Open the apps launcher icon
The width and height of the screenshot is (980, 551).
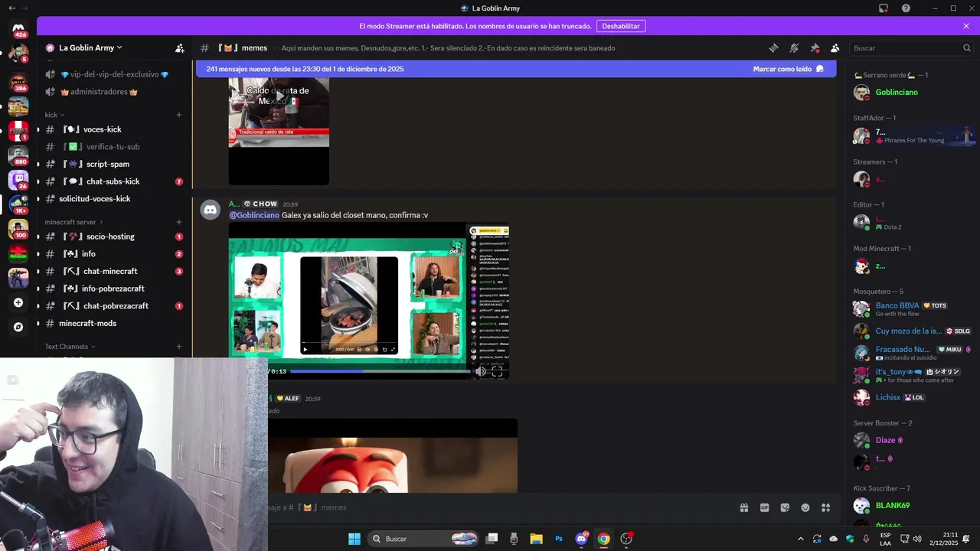tap(826, 507)
